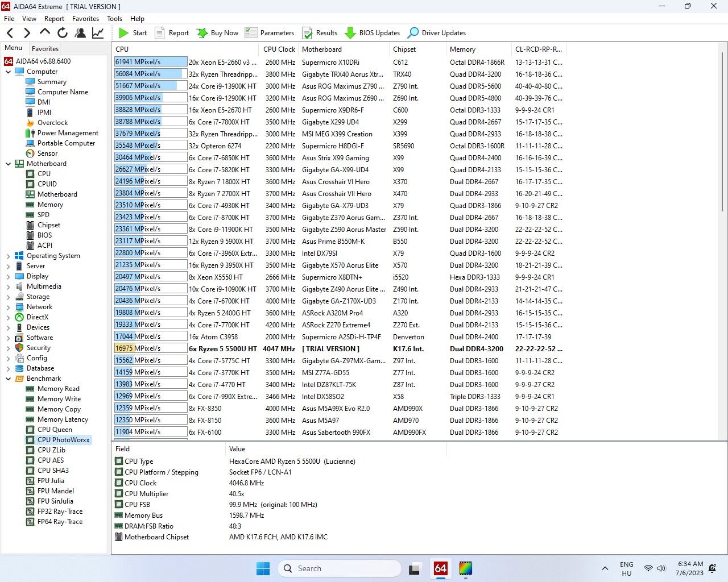Click the Forward navigation arrow

coord(27,33)
